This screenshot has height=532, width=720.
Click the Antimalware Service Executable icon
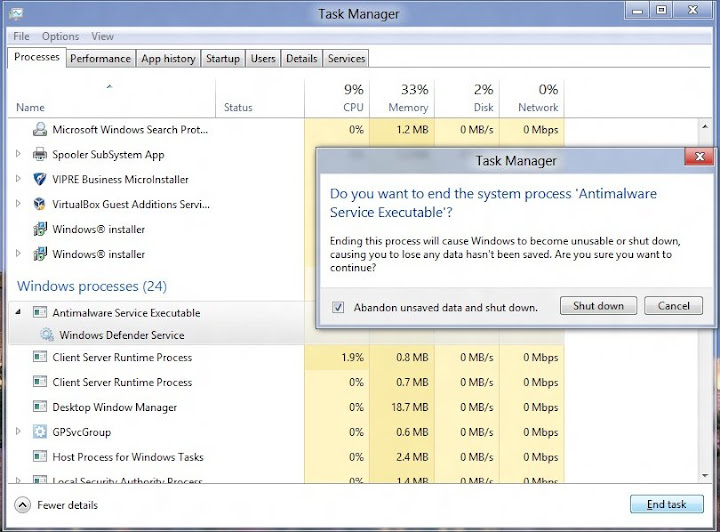(40, 313)
